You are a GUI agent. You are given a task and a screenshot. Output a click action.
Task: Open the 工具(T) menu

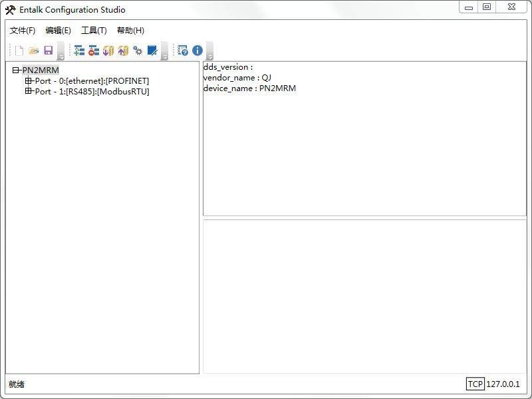[94, 31]
